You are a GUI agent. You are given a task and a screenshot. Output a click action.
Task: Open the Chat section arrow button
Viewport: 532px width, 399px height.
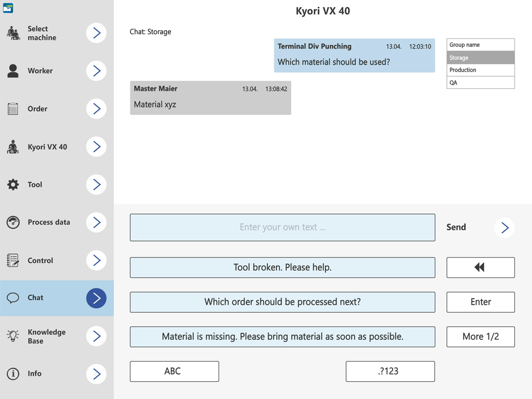coord(96,298)
